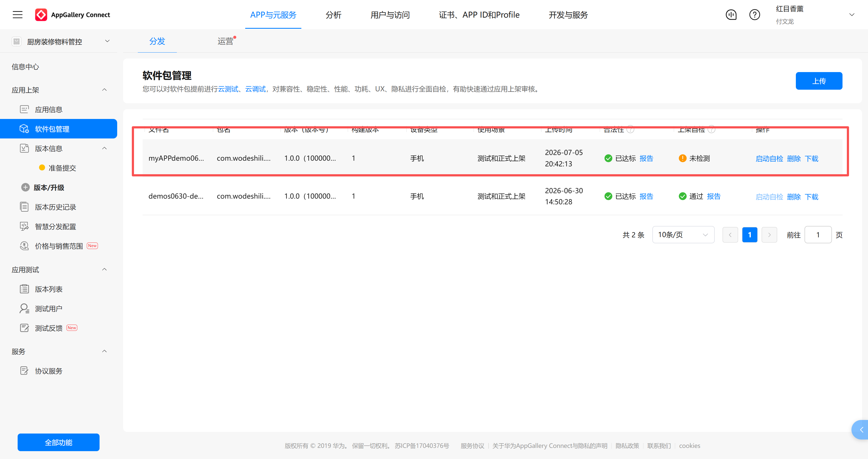Click 启动自检 for myAPPdemo06 package
Viewport: 868px width, 459px height.
tap(769, 159)
